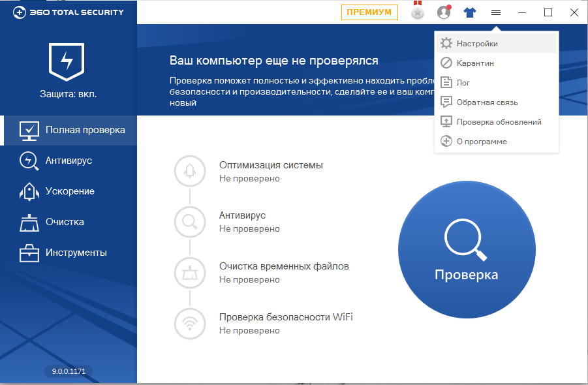Click the log document icon
This screenshot has height=385, width=588.
coord(446,82)
